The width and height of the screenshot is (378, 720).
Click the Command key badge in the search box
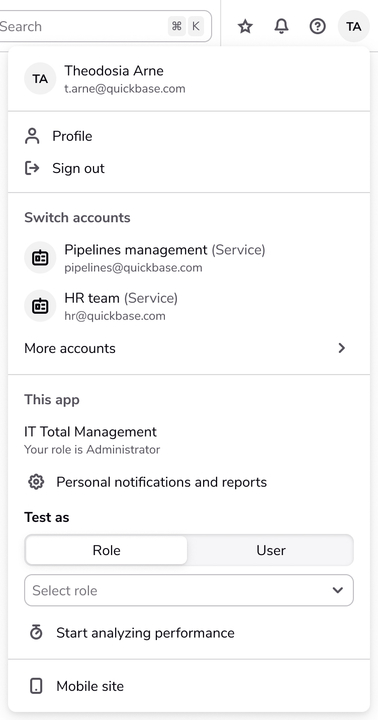(x=176, y=26)
